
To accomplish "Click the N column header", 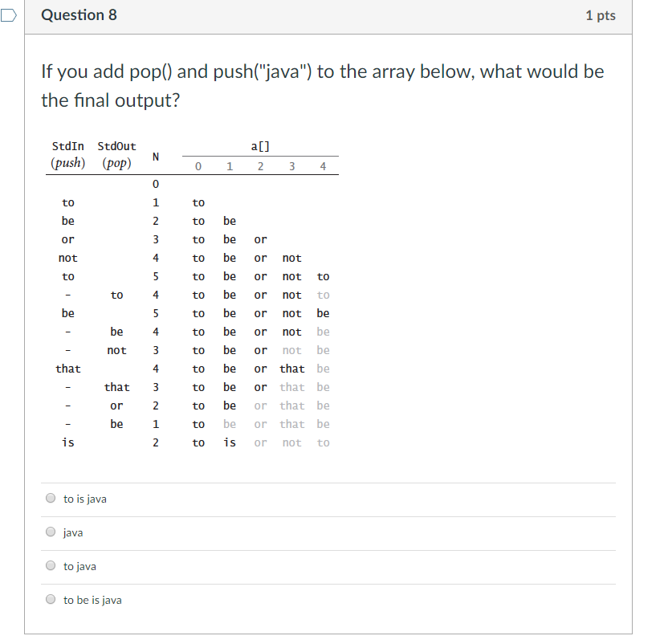I will click(155, 157).
